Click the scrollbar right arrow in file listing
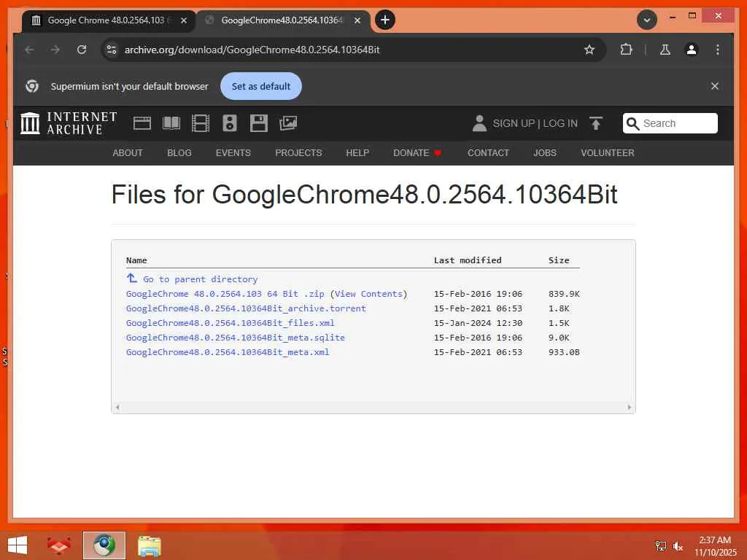Viewport: 747px width, 560px height. pyautogui.click(x=630, y=407)
